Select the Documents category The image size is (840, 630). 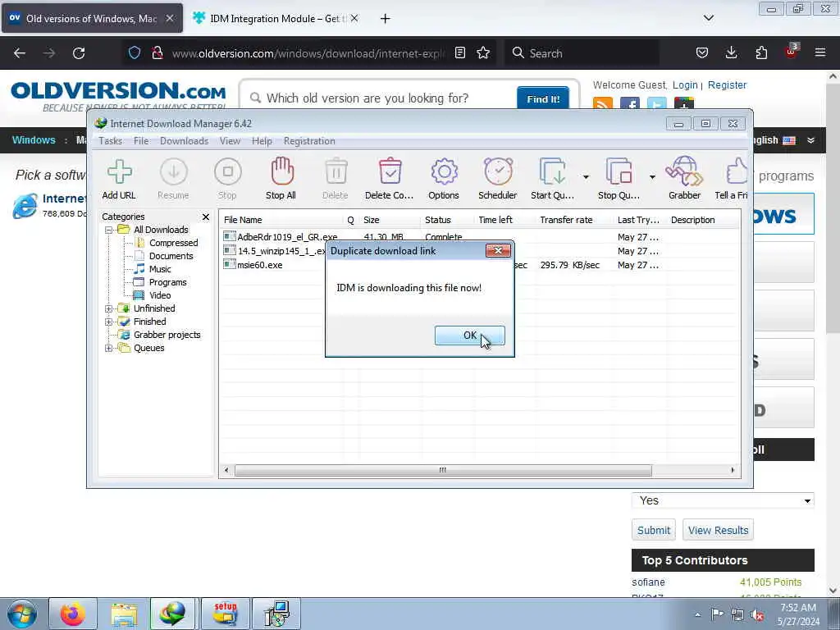171,256
